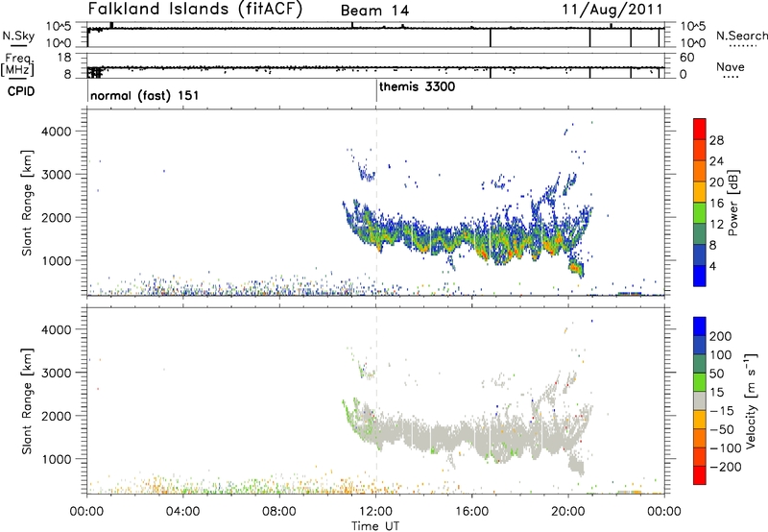Click the '08:00' time axis label
768x532 pixels.
pyautogui.click(x=279, y=512)
